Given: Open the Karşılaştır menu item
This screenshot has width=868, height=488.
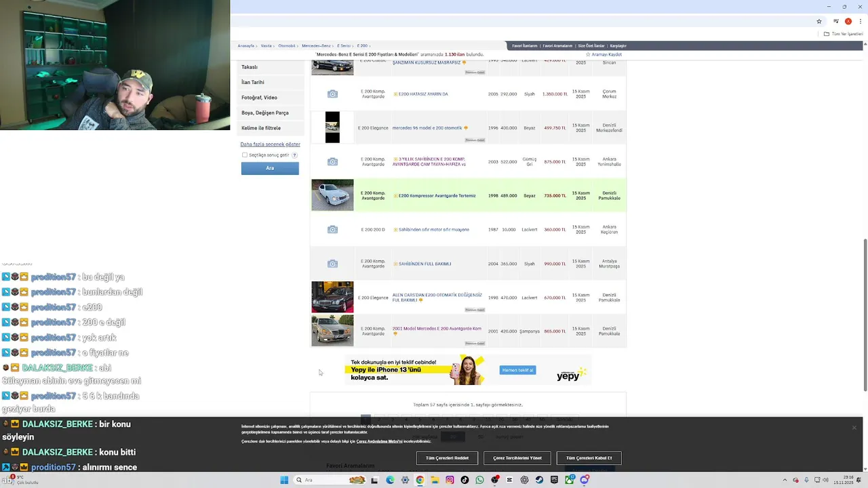Looking at the screenshot, I should tap(618, 45).
